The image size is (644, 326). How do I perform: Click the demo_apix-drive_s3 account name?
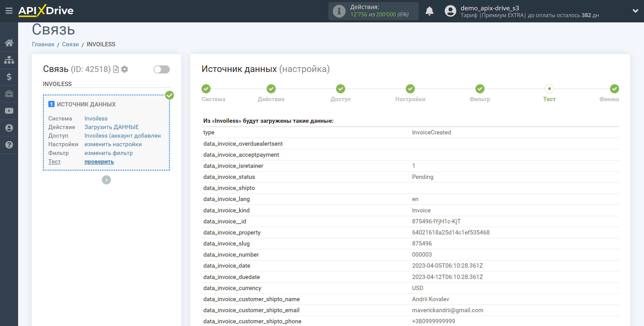pyautogui.click(x=490, y=8)
